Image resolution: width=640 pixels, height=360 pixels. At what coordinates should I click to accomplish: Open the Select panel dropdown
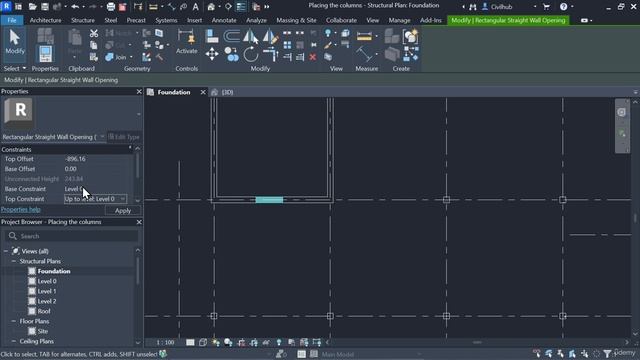(15, 69)
